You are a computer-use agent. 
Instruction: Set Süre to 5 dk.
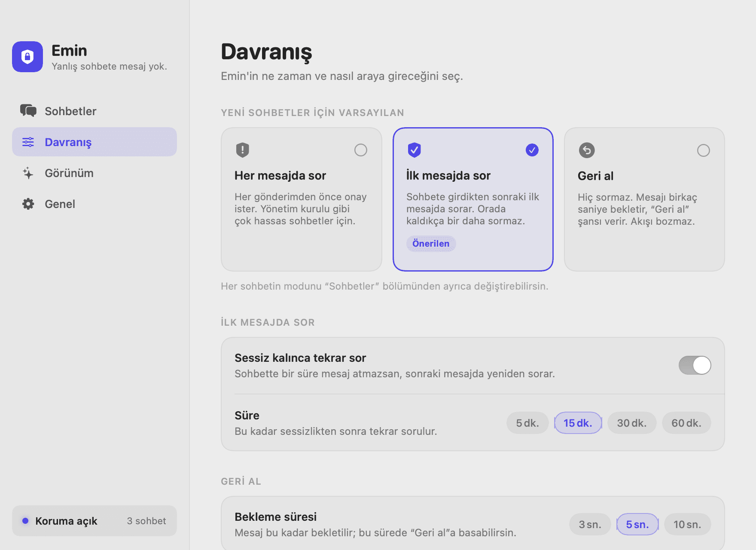pos(527,423)
